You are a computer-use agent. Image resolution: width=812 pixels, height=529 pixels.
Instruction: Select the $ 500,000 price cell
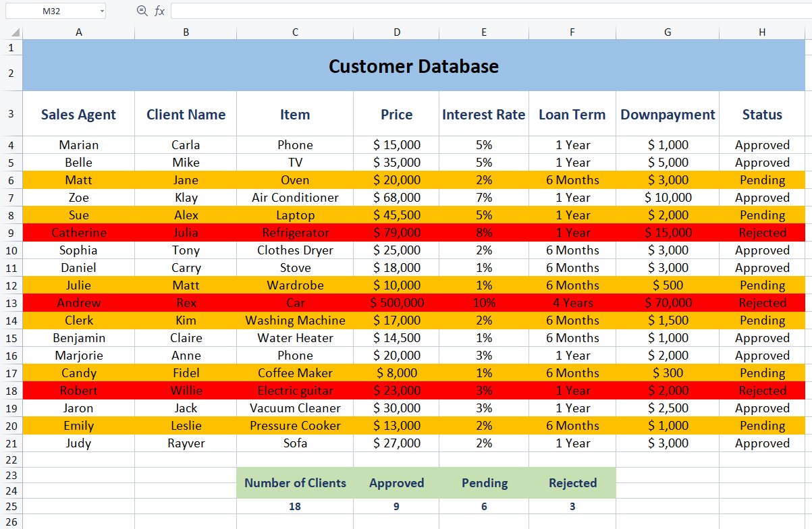click(396, 303)
